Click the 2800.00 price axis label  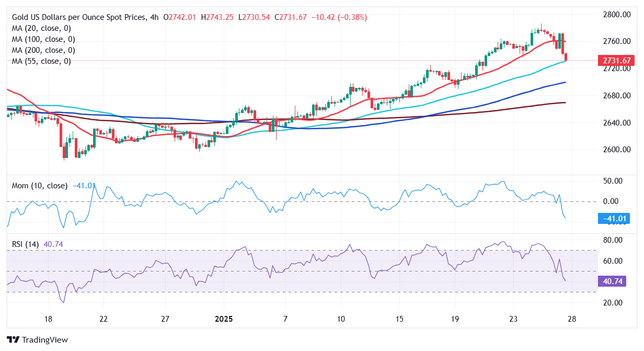614,15
